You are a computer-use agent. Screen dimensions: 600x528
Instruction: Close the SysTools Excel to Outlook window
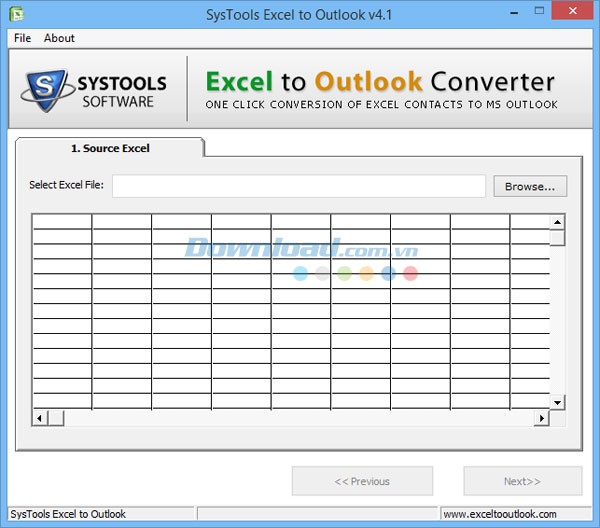(x=572, y=11)
